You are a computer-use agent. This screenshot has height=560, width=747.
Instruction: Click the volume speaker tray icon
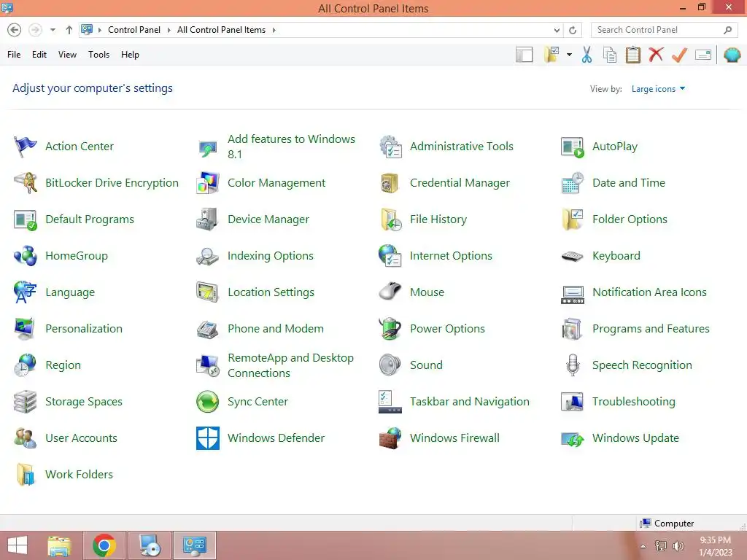pyautogui.click(x=678, y=546)
